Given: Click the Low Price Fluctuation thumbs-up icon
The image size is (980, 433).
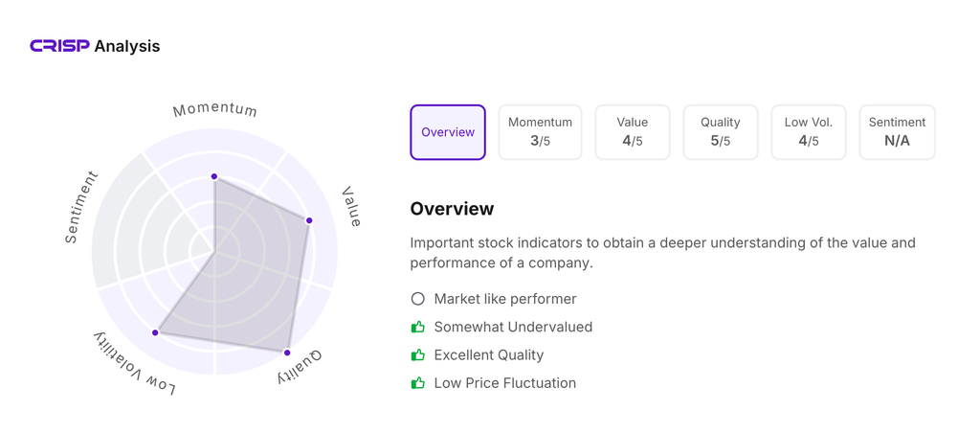Looking at the screenshot, I should [x=418, y=383].
